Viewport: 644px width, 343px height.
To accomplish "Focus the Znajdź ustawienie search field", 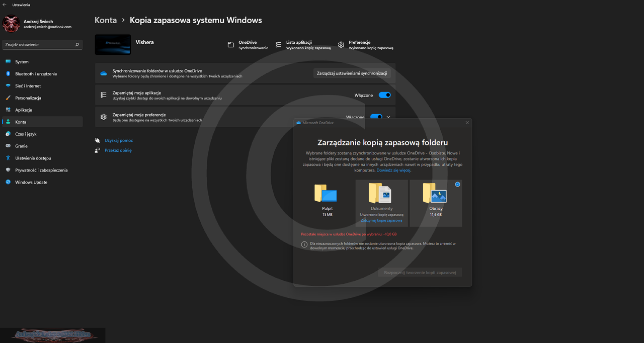I will pyautogui.click(x=42, y=45).
